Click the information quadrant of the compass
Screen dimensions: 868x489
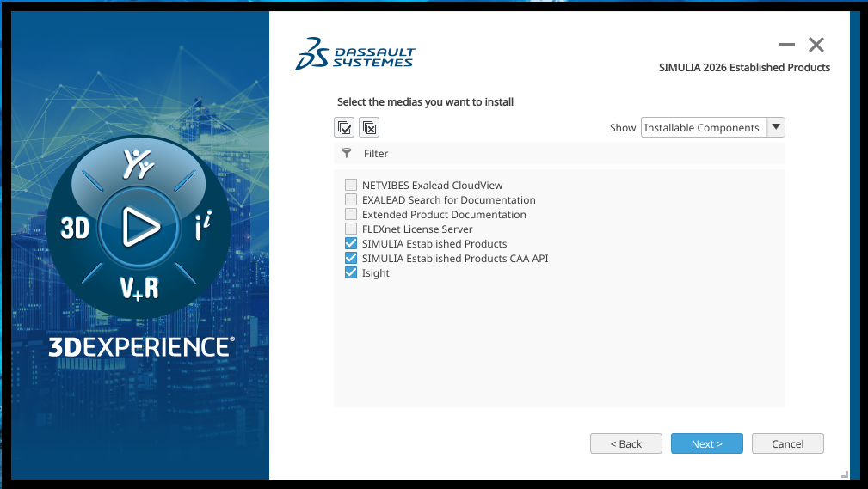pyautogui.click(x=202, y=229)
